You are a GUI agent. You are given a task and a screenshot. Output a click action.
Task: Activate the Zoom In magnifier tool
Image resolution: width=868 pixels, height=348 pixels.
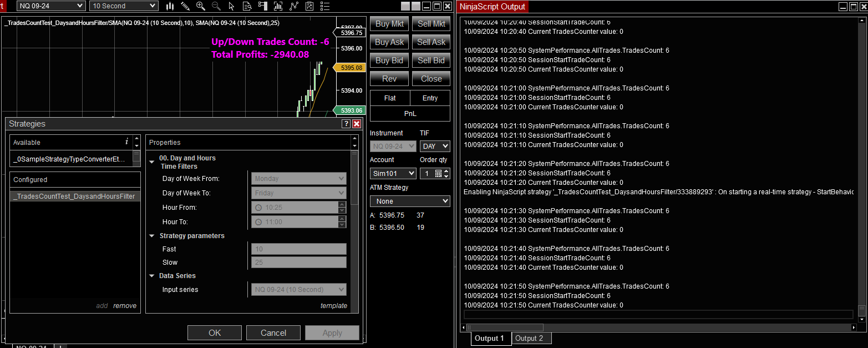tap(201, 6)
